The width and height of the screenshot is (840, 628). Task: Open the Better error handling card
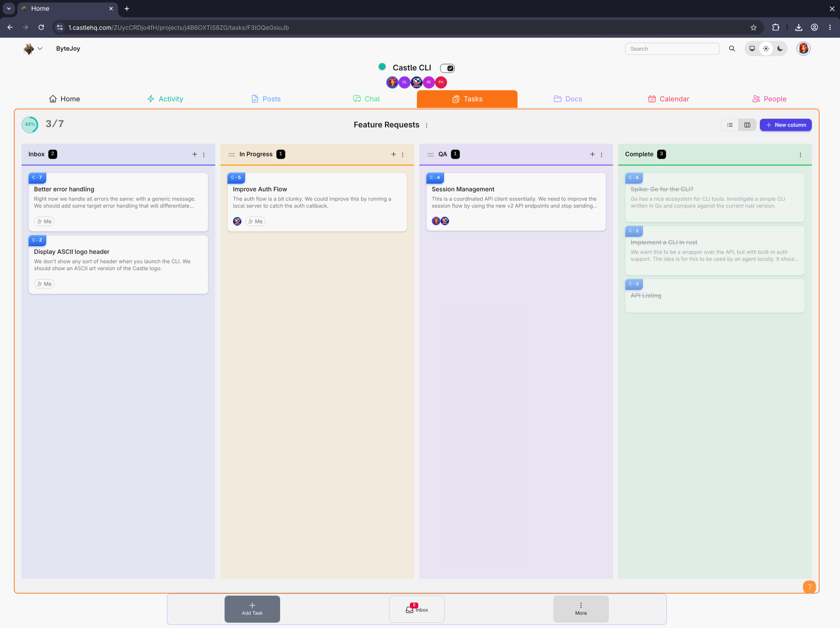tap(118, 202)
